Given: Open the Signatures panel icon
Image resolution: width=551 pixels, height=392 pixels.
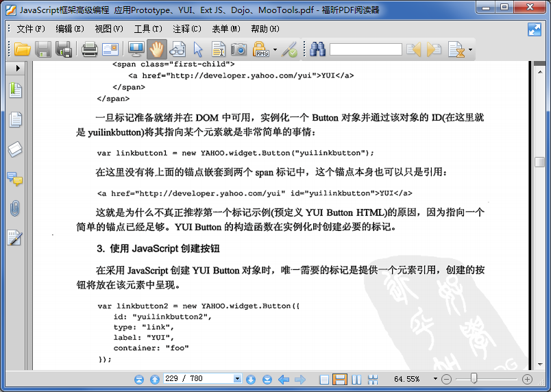Looking at the screenshot, I should tap(15, 238).
